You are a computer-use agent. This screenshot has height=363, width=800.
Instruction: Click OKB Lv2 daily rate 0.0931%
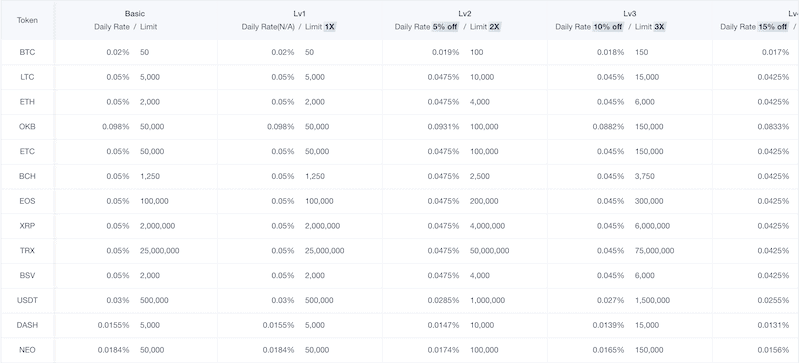443,127
